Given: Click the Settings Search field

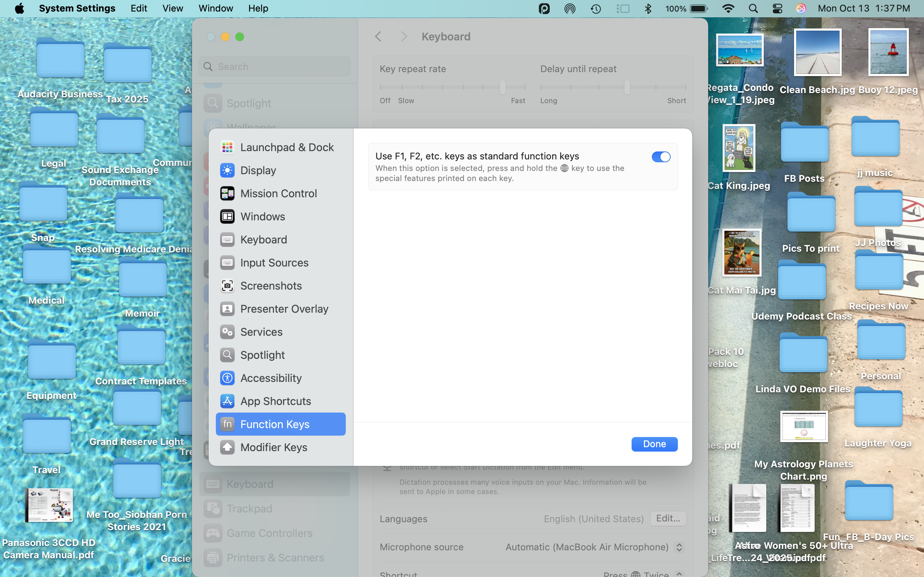Looking at the screenshot, I should (275, 67).
